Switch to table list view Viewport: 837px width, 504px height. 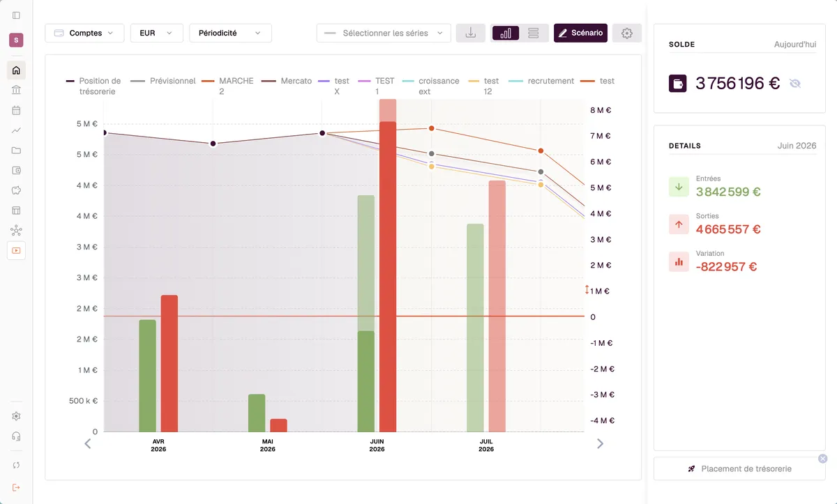(534, 33)
